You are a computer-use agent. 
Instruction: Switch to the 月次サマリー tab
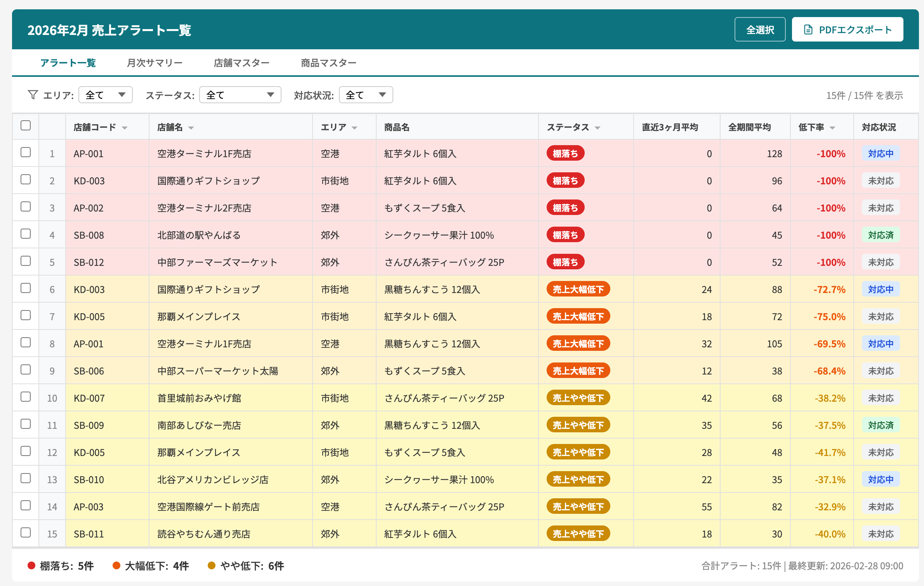(x=155, y=62)
